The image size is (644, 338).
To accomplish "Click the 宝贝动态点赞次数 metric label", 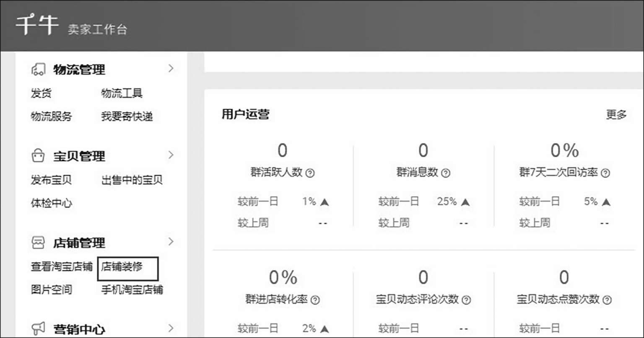I will click(558, 299).
